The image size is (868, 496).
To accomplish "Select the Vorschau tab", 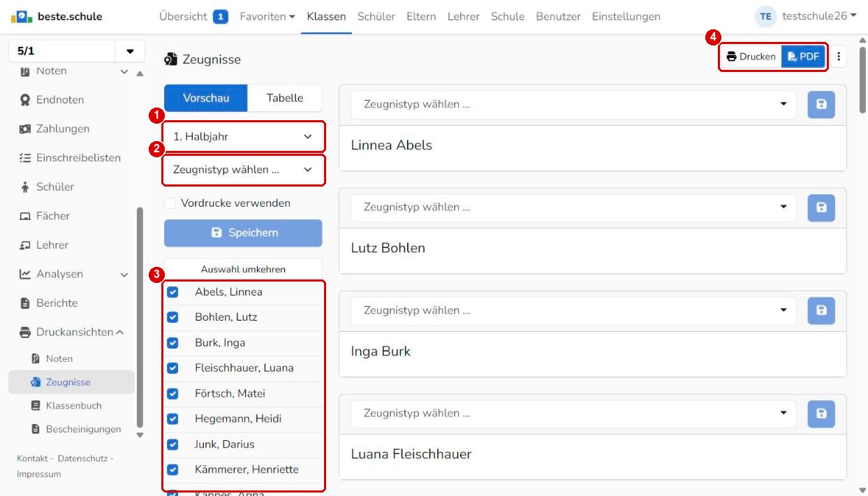I will [206, 99].
